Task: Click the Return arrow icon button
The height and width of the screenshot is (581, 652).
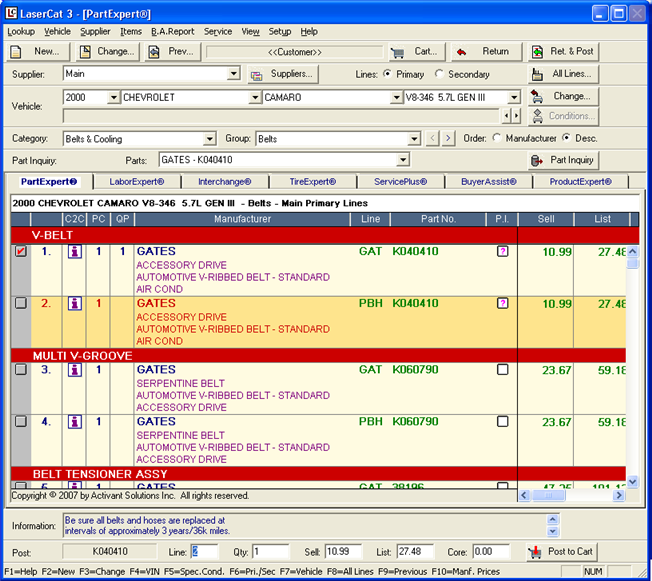Action: point(485,51)
